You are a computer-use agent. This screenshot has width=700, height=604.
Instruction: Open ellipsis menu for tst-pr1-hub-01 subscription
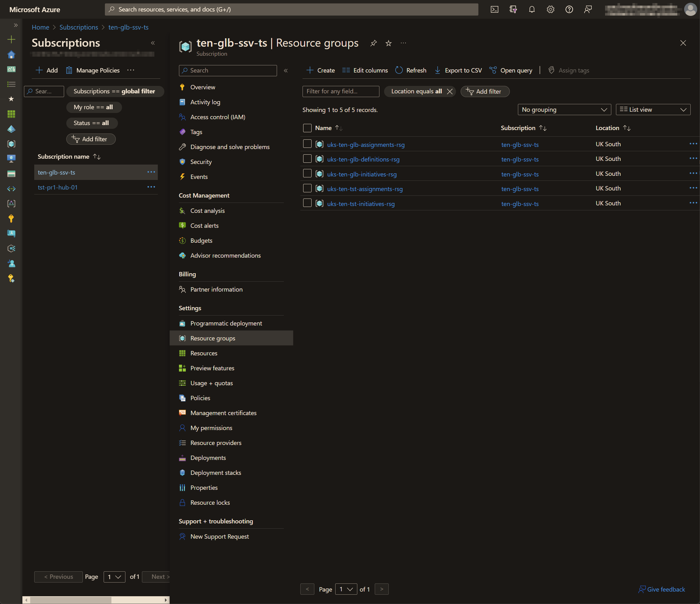pyautogui.click(x=151, y=187)
